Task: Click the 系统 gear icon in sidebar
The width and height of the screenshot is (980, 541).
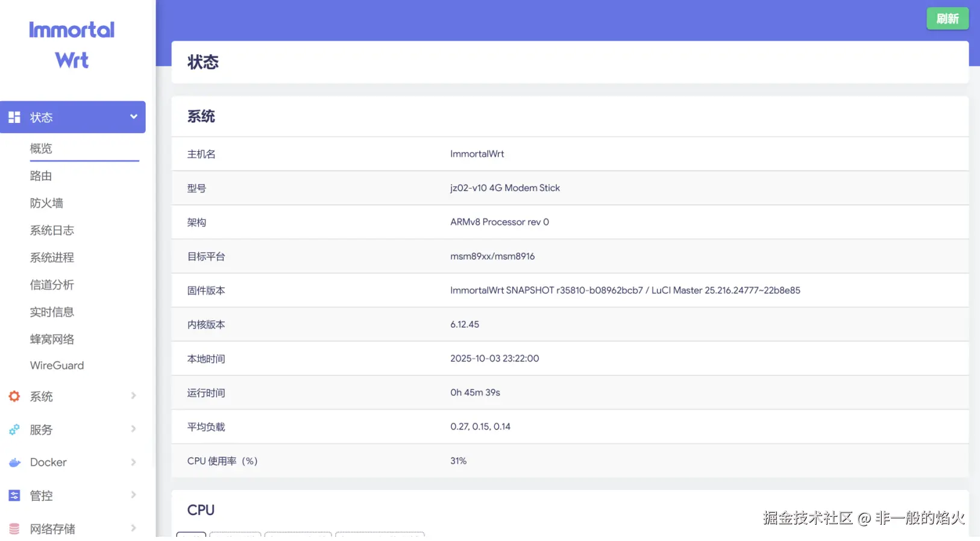Action: [14, 396]
